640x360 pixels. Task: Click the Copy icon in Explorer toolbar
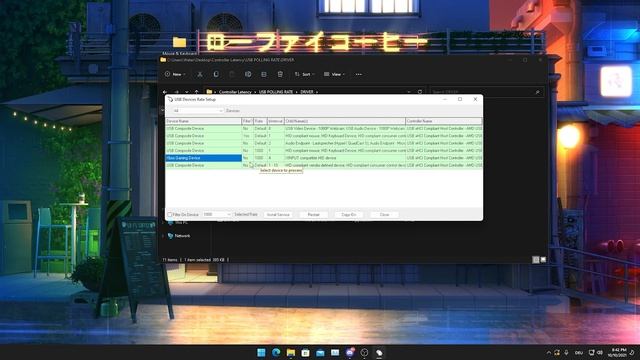216,74
